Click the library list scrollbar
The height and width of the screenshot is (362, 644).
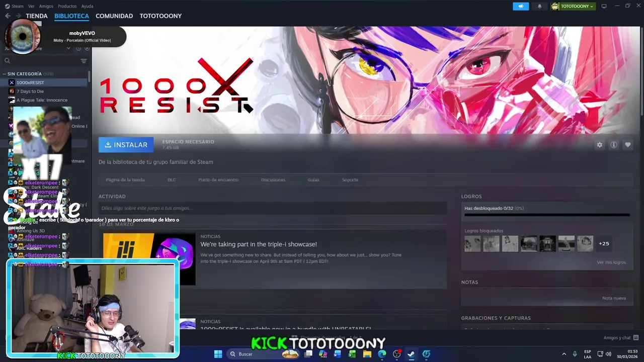pyautogui.click(x=89, y=76)
